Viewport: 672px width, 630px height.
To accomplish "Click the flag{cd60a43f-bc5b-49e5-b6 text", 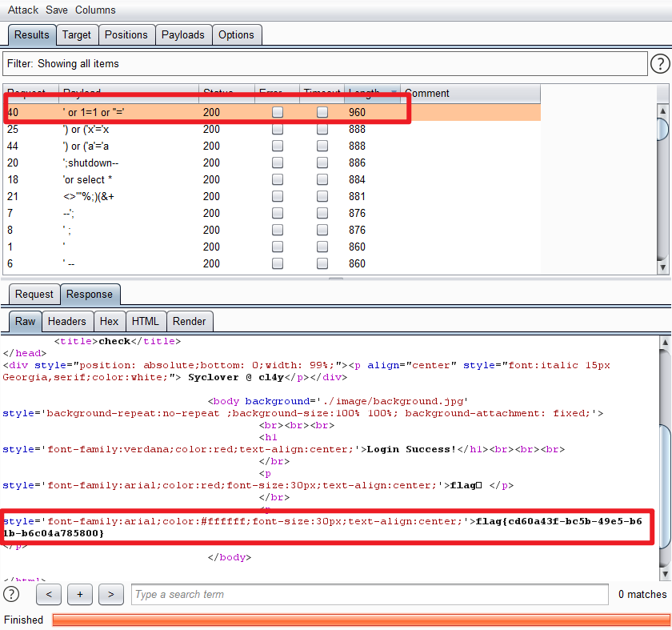I will (x=559, y=521).
